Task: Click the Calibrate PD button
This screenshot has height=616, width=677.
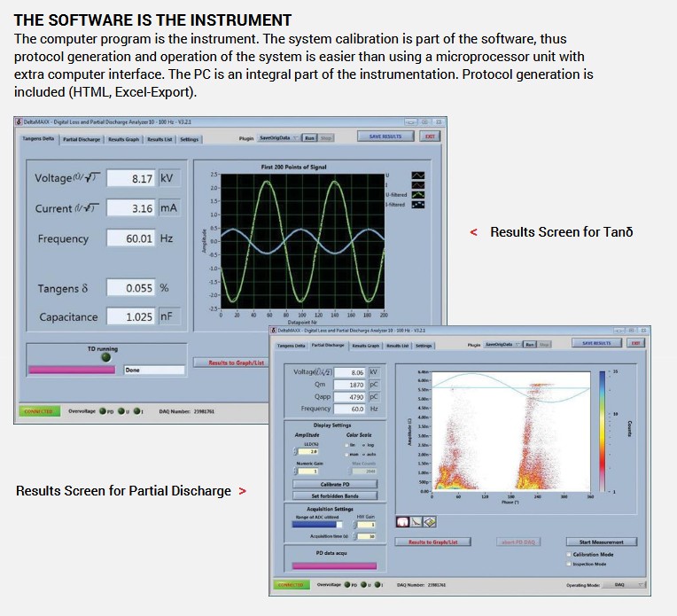Action: pos(336,484)
